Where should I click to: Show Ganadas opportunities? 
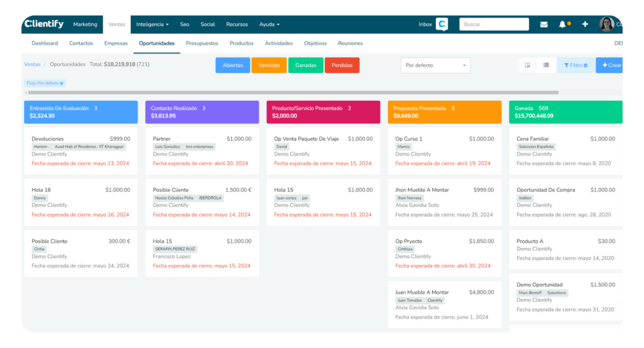[x=306, y=65]
